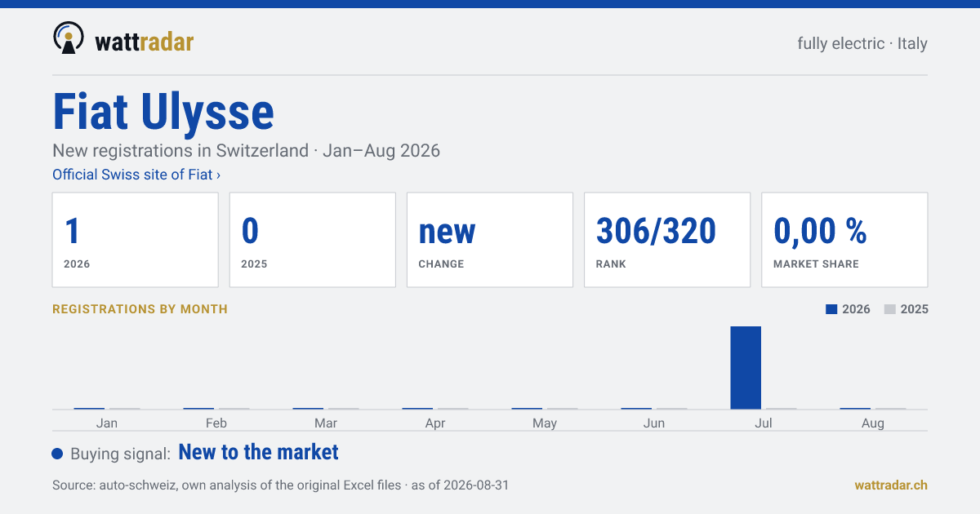Click the Jul month label
The width and height of the screenshot is (980, 514).
coord(764,423)
